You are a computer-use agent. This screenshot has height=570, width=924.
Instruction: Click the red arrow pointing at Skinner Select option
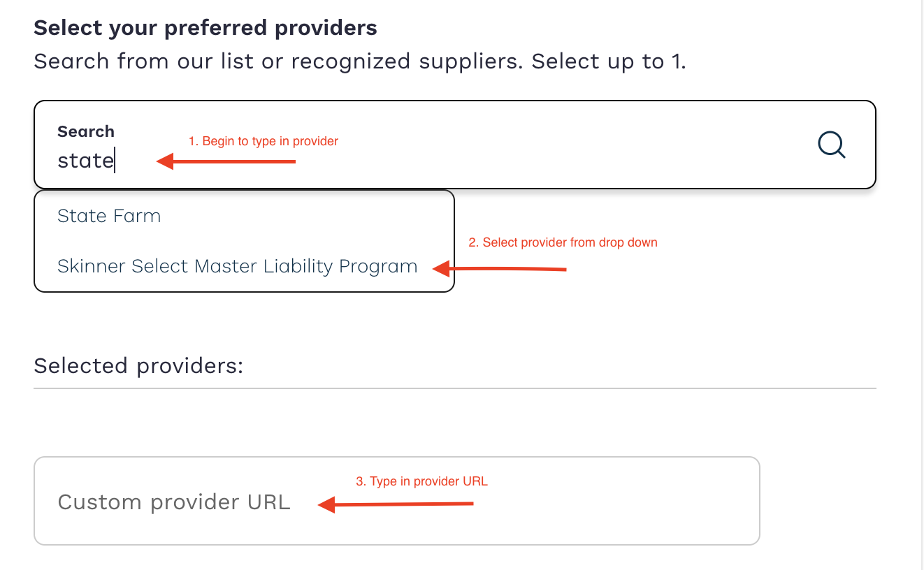[499, 268]
